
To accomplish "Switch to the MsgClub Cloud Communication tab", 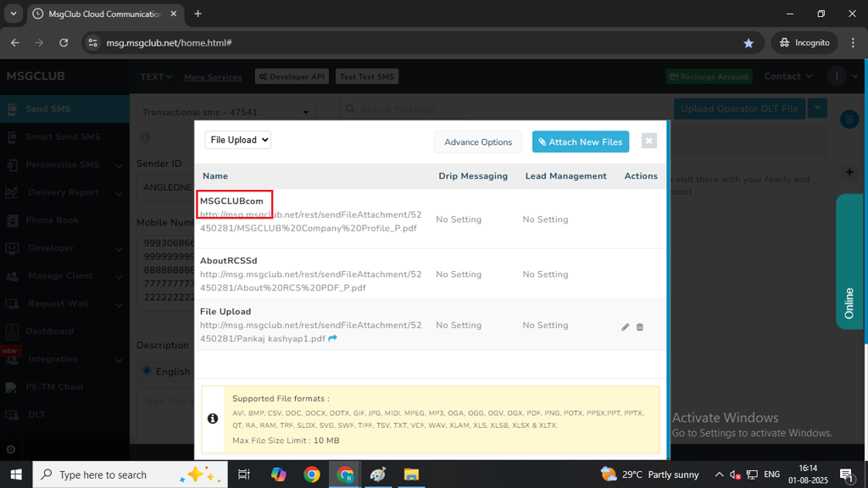I will (104, 14).
